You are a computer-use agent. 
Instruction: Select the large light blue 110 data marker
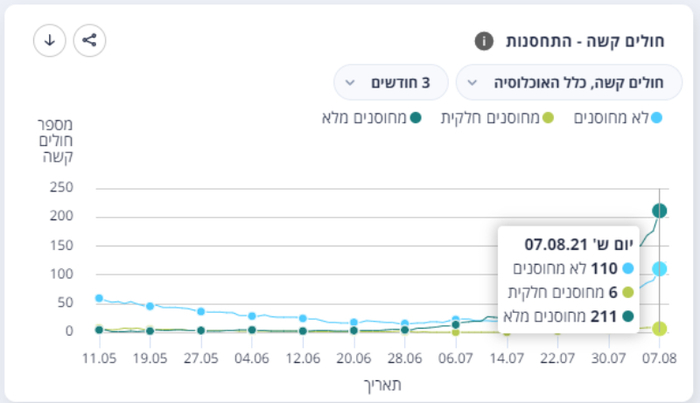[x=660, y=268]
